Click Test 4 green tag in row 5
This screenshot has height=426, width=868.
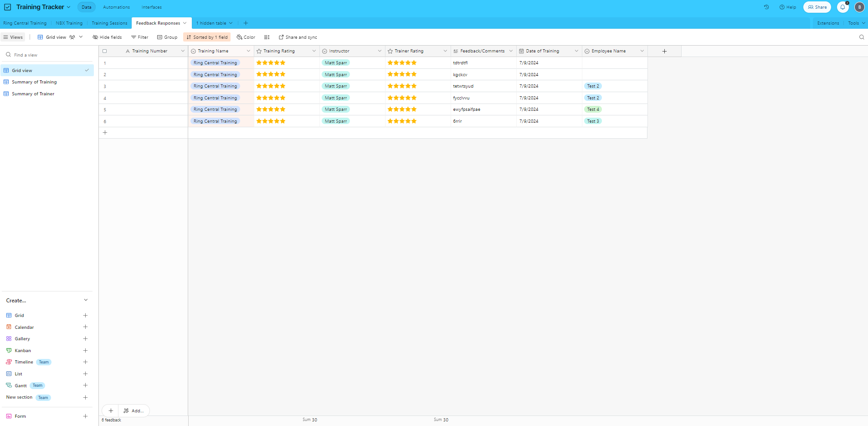tap(593, 109)
